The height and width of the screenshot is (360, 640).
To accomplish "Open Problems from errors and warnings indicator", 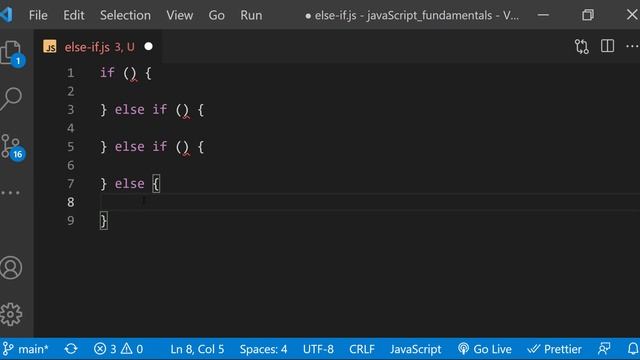I will pos(118,349).
